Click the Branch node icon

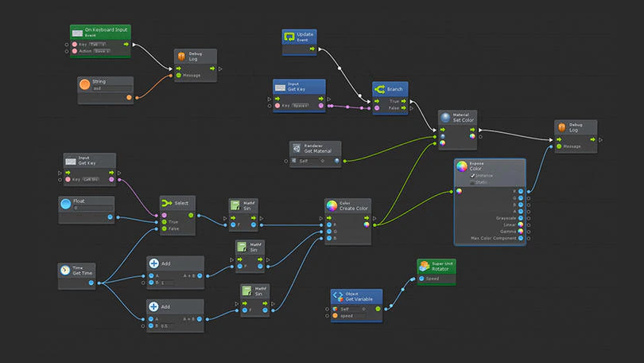(379, 89)
